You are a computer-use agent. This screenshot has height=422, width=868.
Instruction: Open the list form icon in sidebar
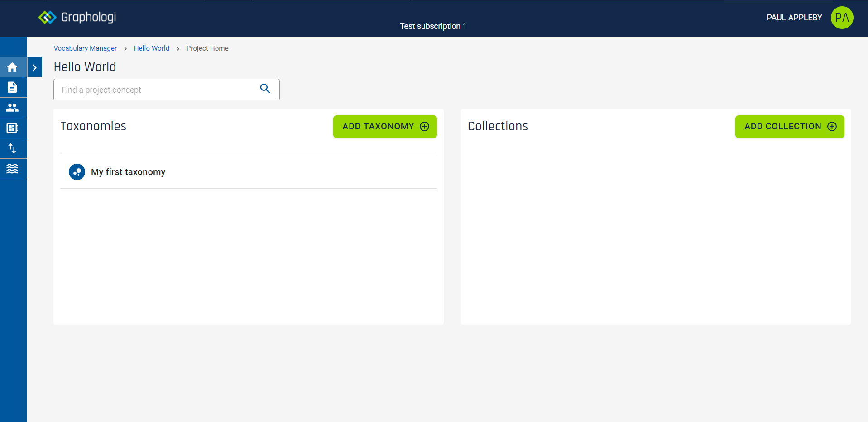point(12,128)
